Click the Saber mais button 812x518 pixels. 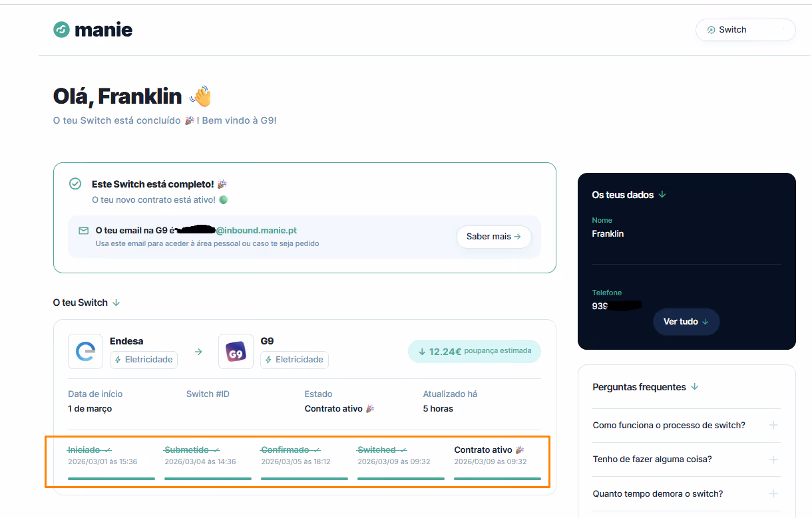494,237
